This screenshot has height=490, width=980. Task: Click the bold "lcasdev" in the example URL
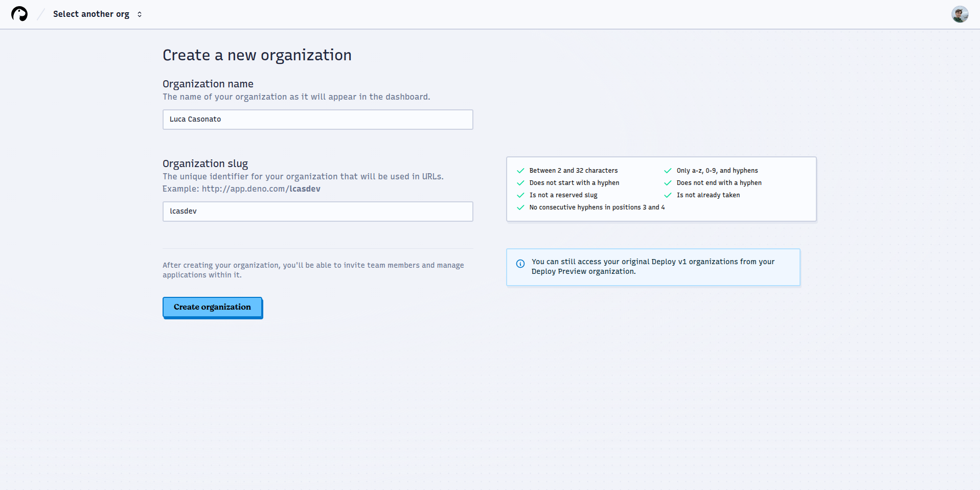(305, 189)
